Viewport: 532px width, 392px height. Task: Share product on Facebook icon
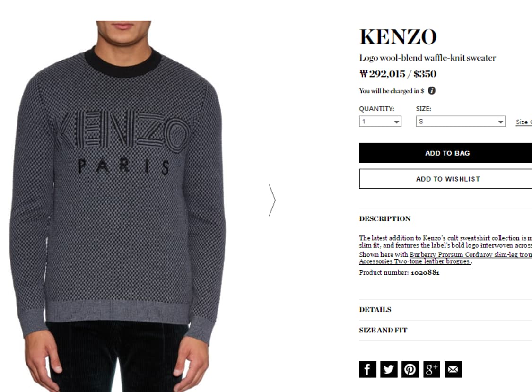pos(367,369)
